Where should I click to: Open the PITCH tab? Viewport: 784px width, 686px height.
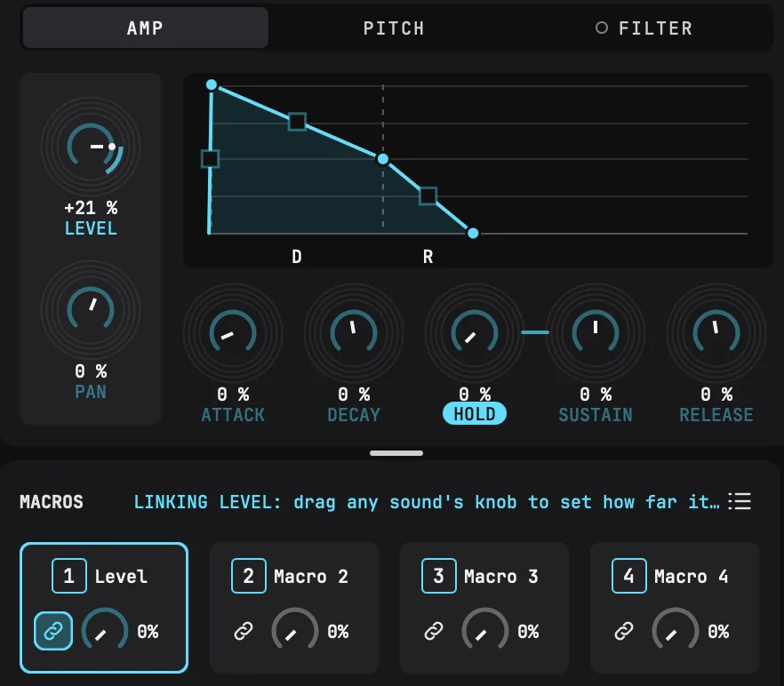[394, 28]
